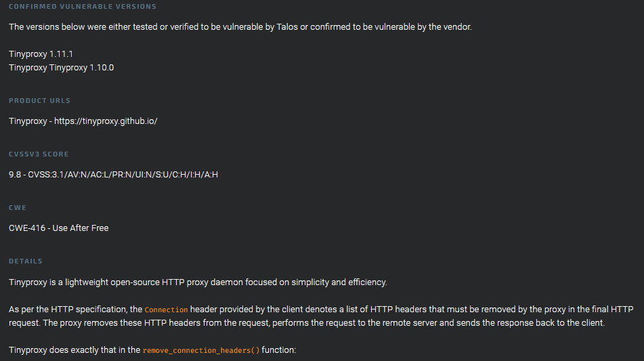This screenshot has width=644, height=361.
Task: Click the 'As per the HTTP specification' paragraph
Action: pyautogui.click(x=321, y=316)
